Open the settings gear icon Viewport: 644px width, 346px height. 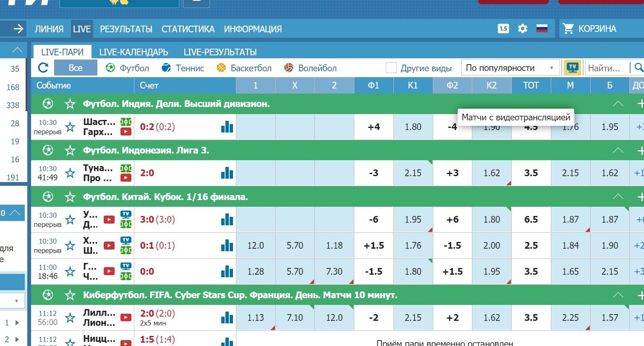(x=522, y=29)
